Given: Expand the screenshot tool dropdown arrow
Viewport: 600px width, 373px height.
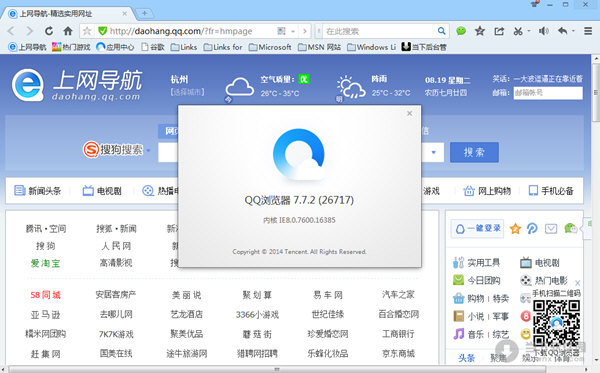Looking at the screenshot, I should pyautogui.click(x=529, y=31).
